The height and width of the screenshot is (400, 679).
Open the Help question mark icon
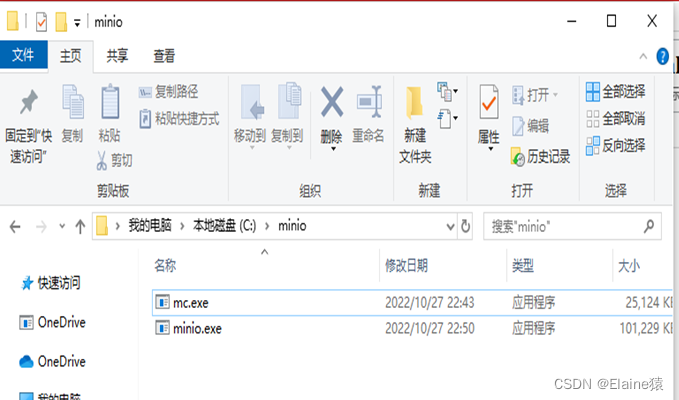[663, 56]
